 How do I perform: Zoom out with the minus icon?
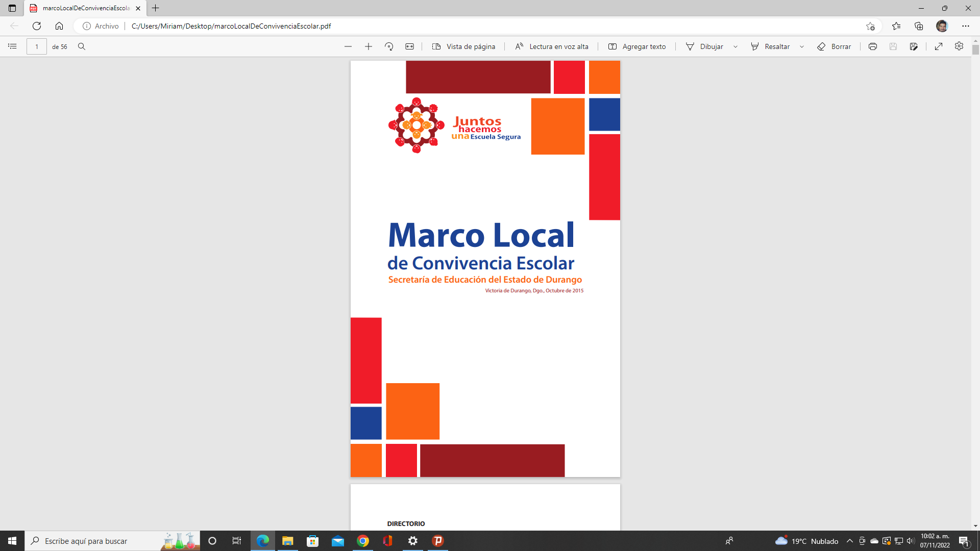click(348, 46)
